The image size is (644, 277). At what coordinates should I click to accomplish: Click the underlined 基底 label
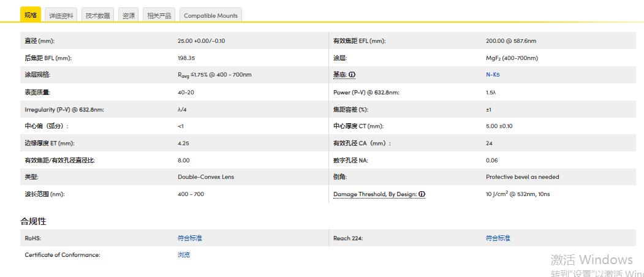tap(339, 75)
